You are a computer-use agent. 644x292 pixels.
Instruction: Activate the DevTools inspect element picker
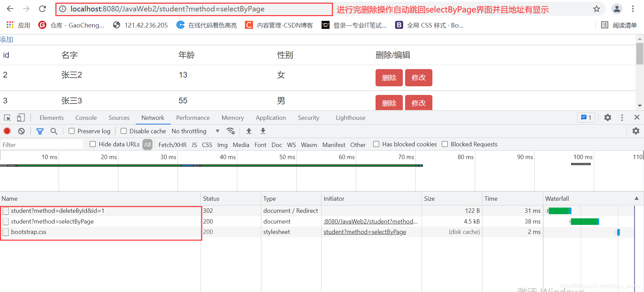point(7,118)
